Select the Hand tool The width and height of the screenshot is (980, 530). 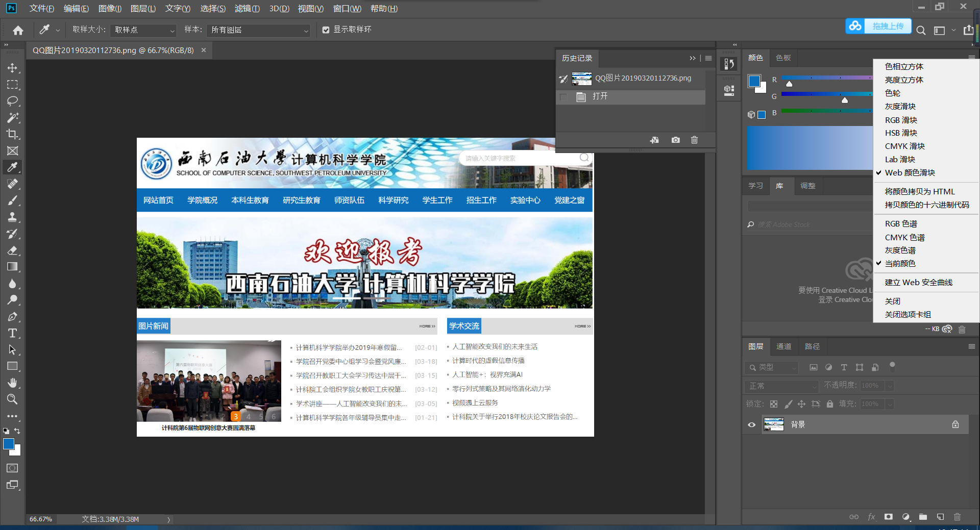click(x=12, y=383)
